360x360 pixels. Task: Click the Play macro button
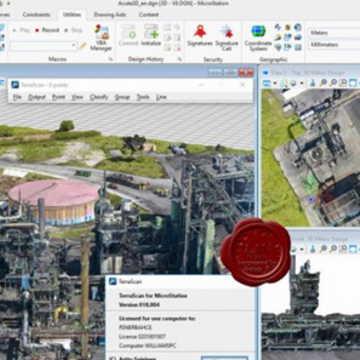pos(21,30)
